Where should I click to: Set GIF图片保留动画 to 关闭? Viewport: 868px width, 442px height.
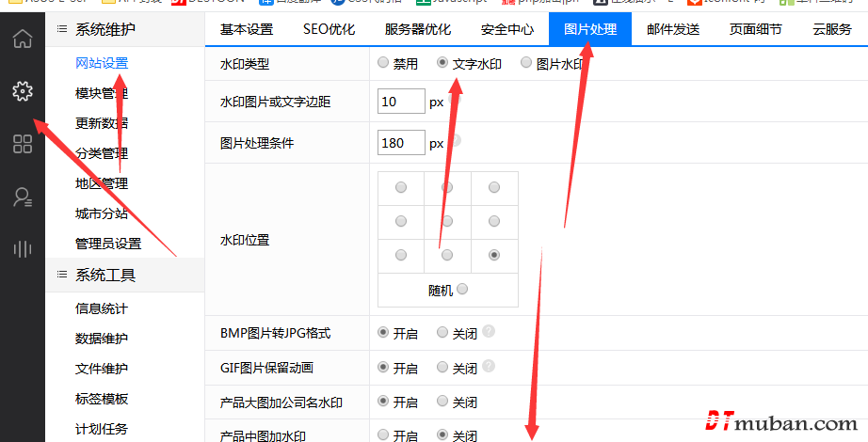pos(442,368)
